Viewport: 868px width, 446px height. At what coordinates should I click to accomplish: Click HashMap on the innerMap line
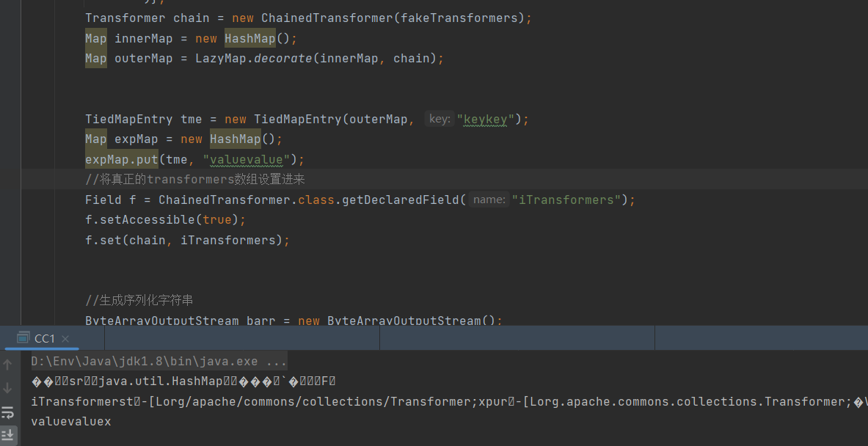(x=249, y=38)
